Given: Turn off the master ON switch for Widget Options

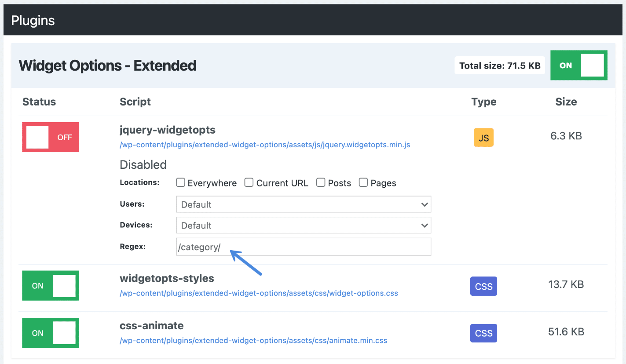Looking at the screenshot, I should pos(578,65).
